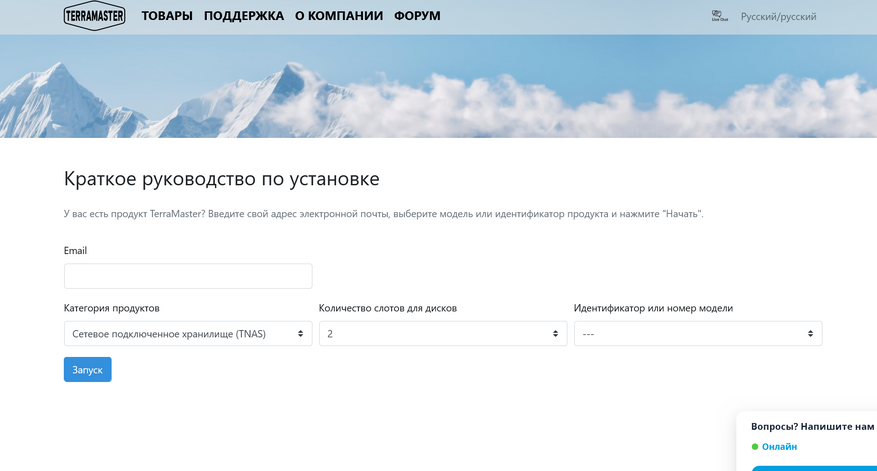Click the Количество слотов для дисков label
Image resolution: width=877 pixels, height=471 pixels.
pos(388,308)
